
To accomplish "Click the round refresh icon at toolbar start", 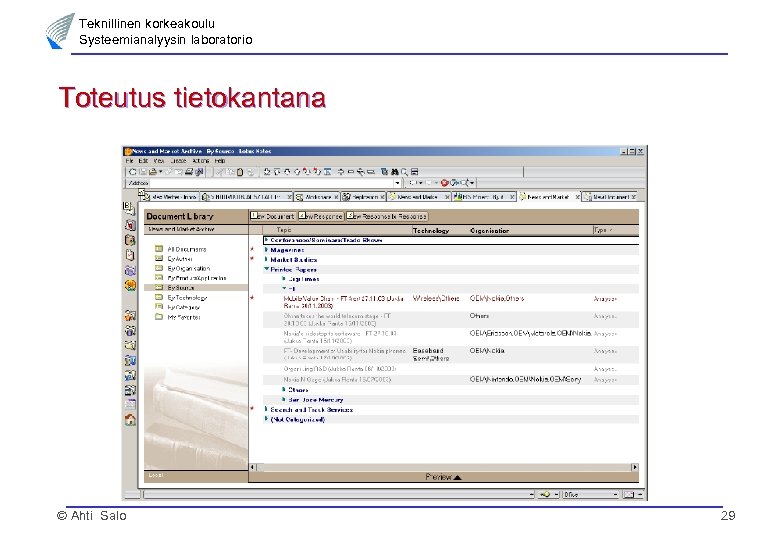I will (132, 172).
